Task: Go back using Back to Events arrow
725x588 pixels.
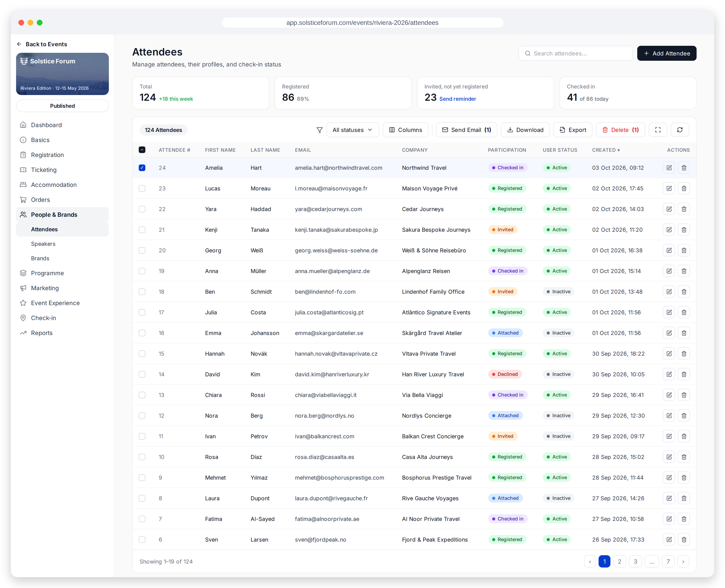Action: [x=19, y=44]
